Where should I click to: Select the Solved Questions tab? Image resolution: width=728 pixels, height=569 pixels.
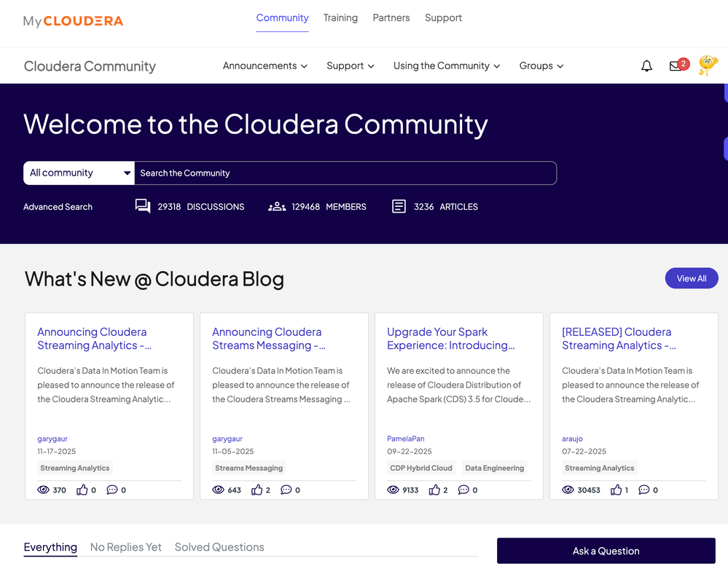point(219,547)
